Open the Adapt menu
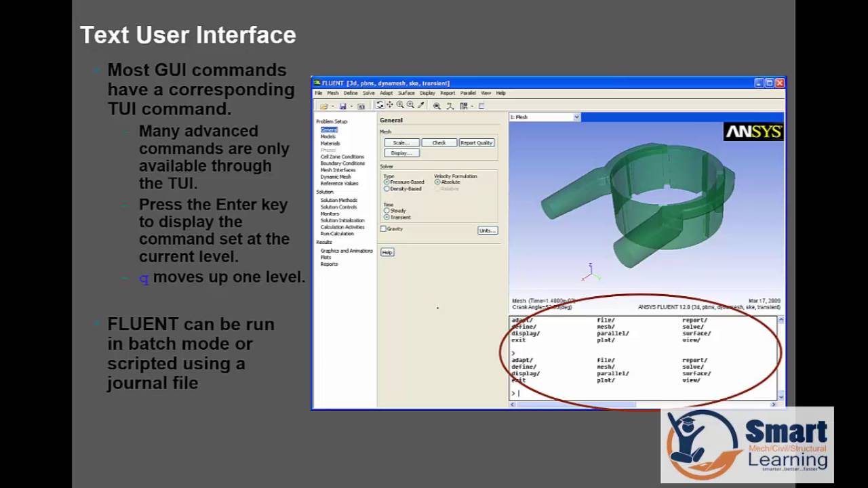This screenshot has width=868, height=488. 387,93
